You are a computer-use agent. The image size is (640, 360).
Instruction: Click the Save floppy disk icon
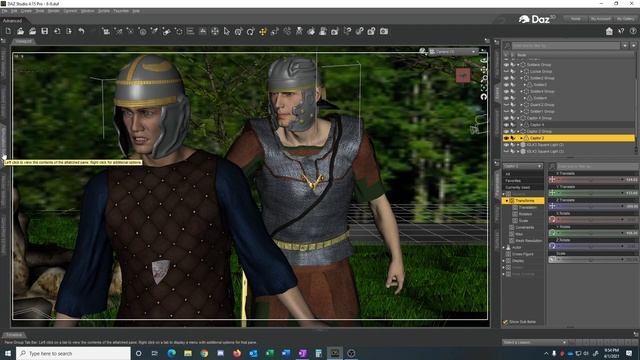click(44, 31)
